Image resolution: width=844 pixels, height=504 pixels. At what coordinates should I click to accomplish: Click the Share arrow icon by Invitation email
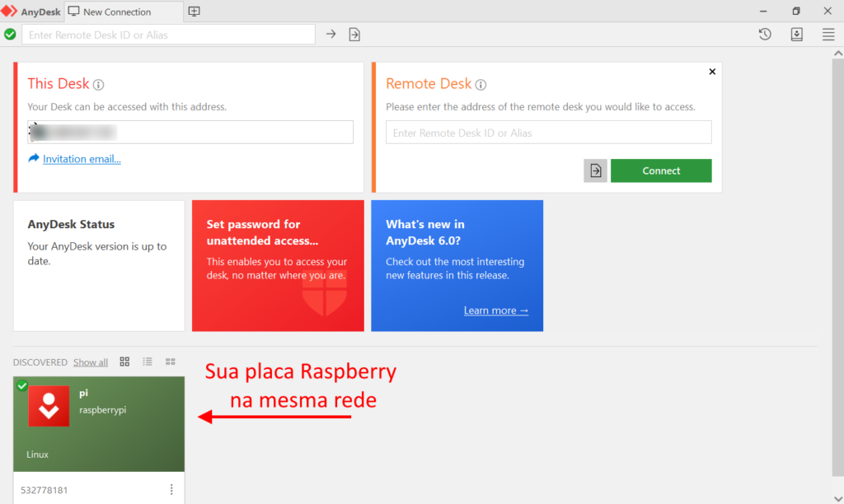click(33, 158)
